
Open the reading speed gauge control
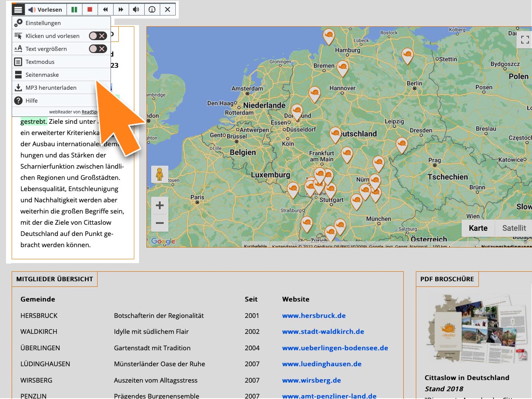pos(152,9)
